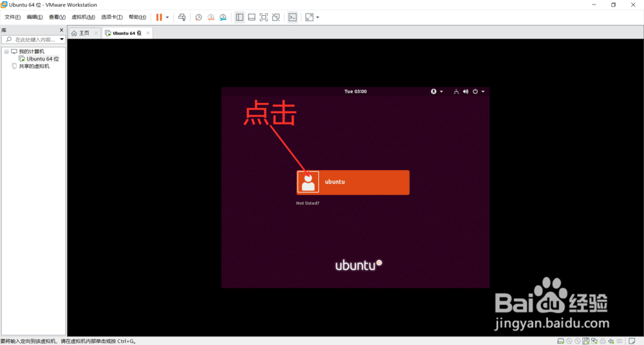
Task: Click the Ubuntu power icon
Action: [475, 91]
